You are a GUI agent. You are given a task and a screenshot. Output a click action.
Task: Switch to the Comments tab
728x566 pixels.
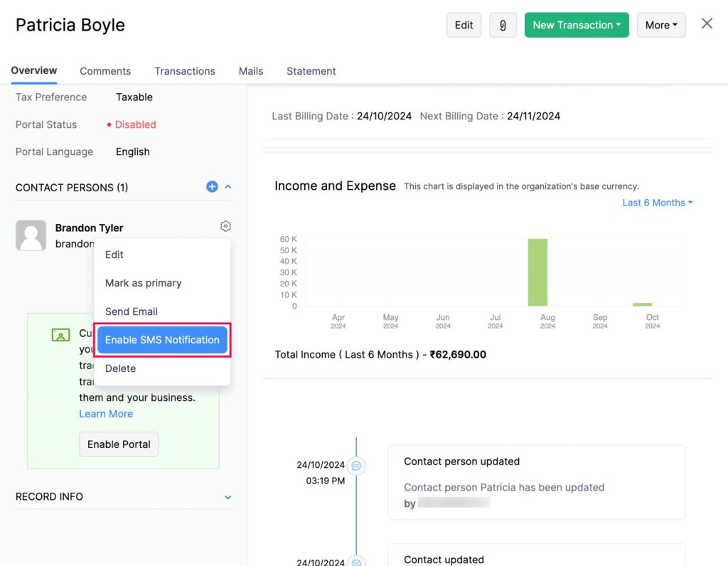coord(105,71)
